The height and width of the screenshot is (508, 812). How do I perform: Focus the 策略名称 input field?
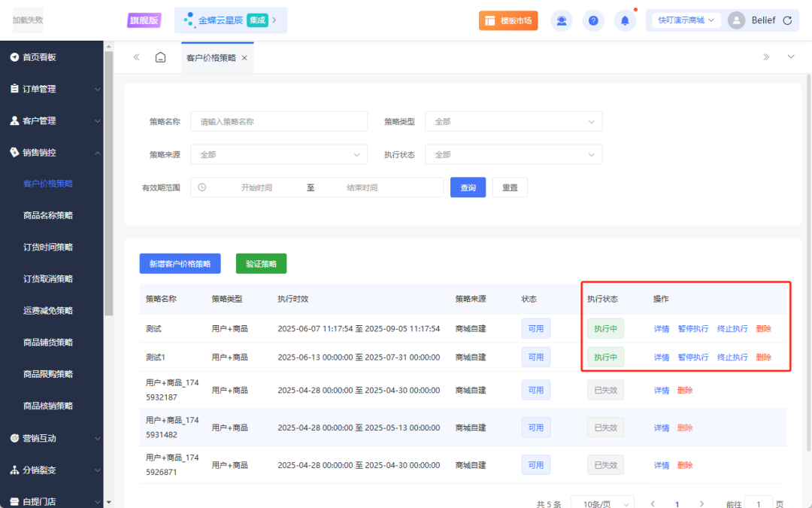[x=279, y=121]
